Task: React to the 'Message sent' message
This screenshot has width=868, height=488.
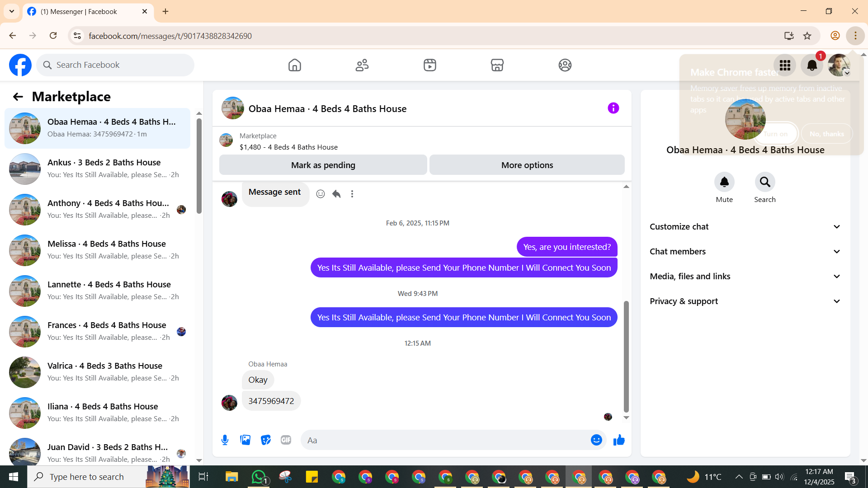Action: click(x=321, y=194)
